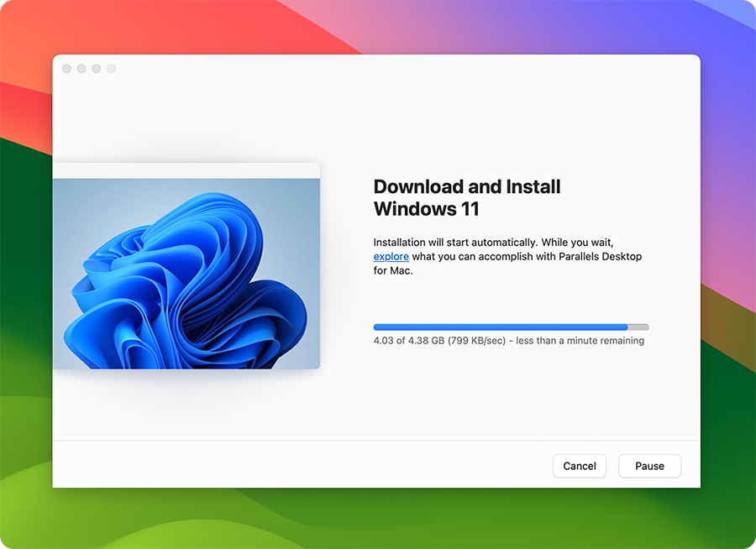Viewport: 756px width, 549px height.
Task: Click the green zoom window button
Action: point(96,68)
